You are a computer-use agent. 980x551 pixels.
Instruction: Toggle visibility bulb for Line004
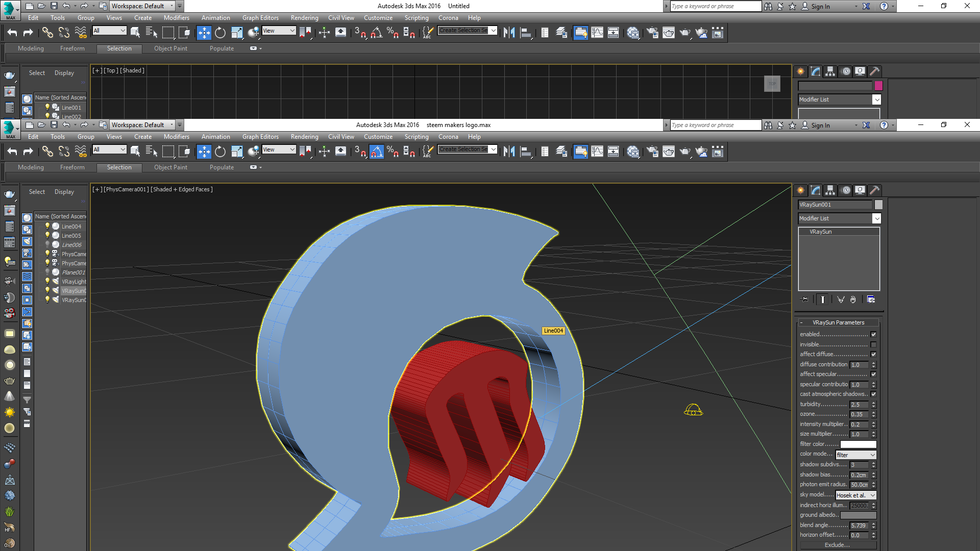[47, 226]
